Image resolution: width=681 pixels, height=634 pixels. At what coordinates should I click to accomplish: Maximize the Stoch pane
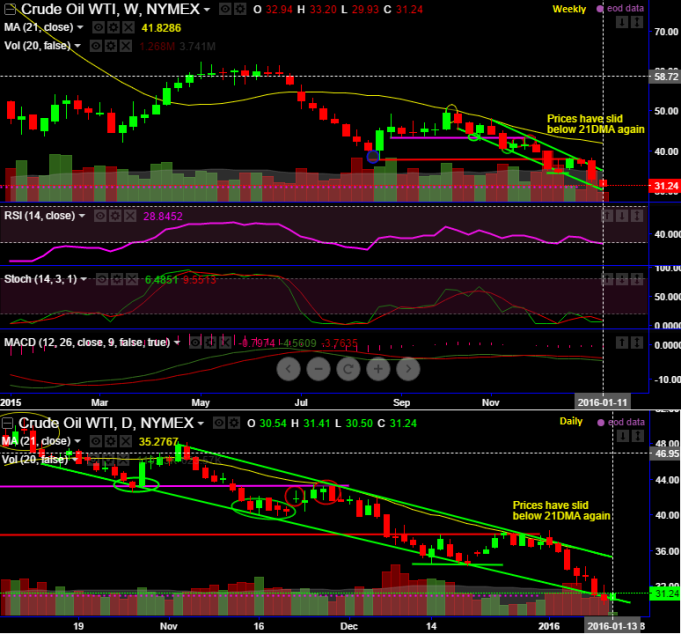[x=637, y=279]
